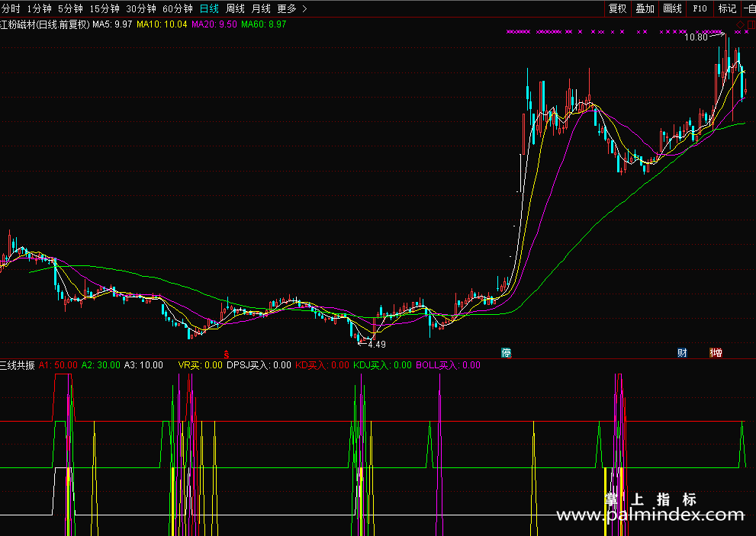Select the 5分钟 period tab
The width and height of the screenshot is (756, 536).
click(70, 8)
